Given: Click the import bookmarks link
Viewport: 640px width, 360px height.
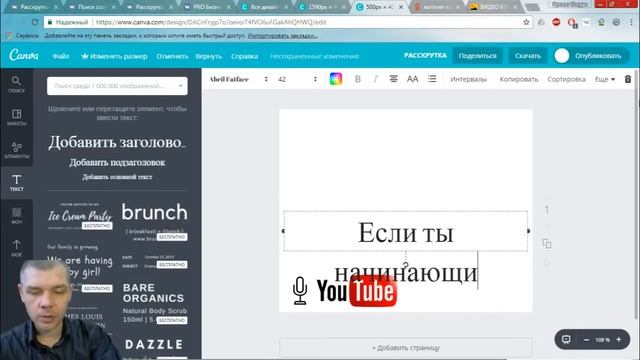Looking at the screenshot, I should (282, 36).
